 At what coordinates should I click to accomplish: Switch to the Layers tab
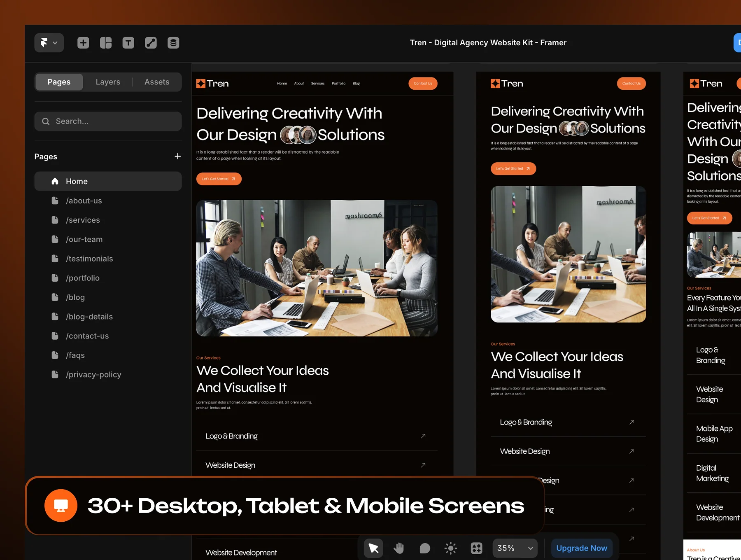(108, 82)
